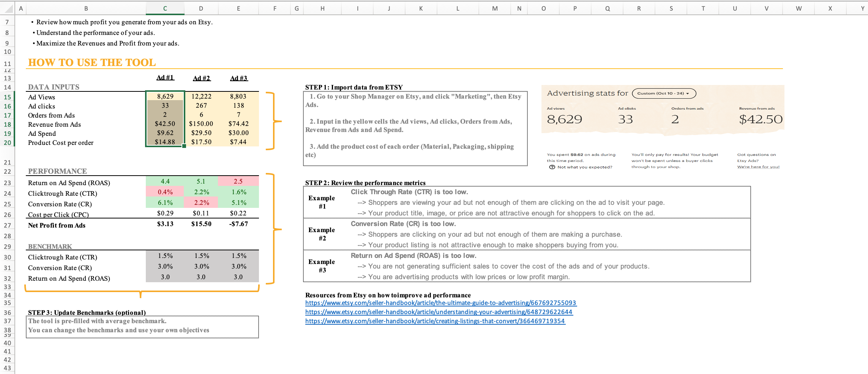Click the Ad #3 column heading
This screenshot has height=374, width=868.
point(238,78)
